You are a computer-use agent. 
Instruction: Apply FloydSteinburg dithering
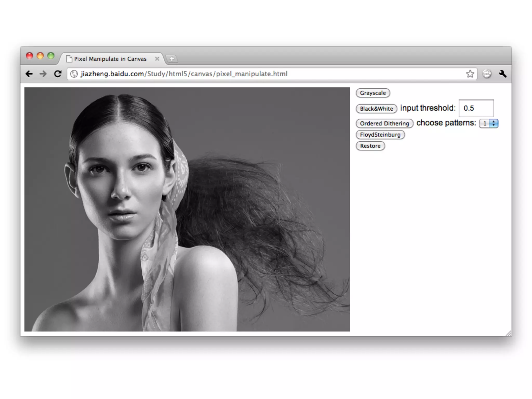click(x=380, y=135)
